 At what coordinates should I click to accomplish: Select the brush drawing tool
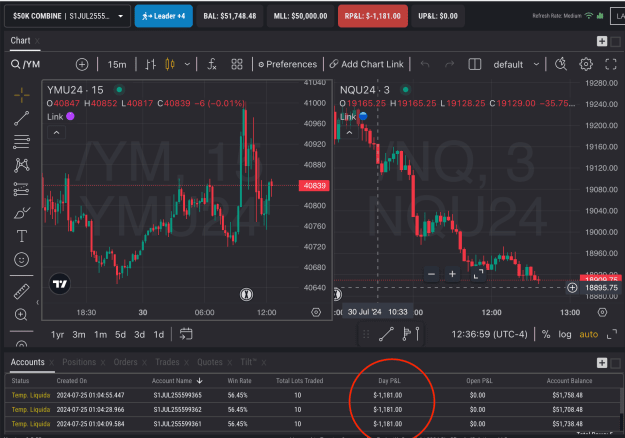click(22, 213)
